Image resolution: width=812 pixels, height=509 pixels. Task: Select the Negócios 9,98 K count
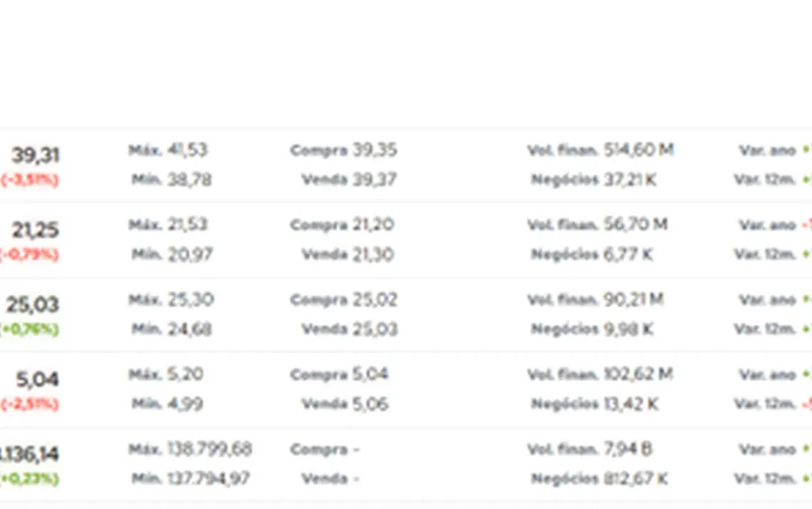593,329
